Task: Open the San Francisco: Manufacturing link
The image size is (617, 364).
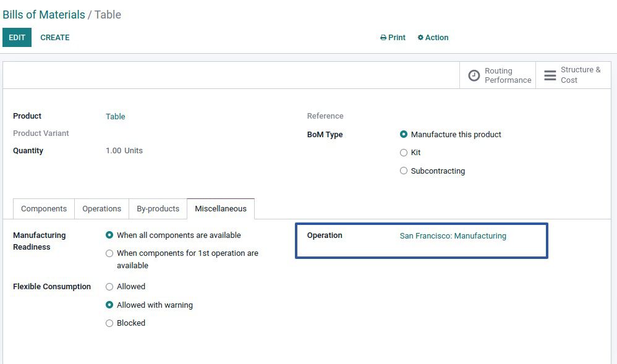Action: [453, 235]
